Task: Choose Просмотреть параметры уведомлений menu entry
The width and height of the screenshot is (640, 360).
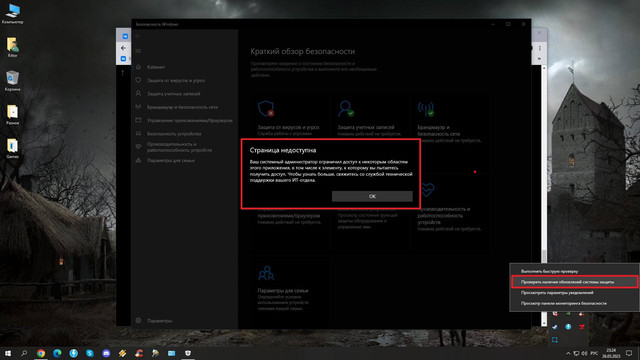Action: pos(574,293)
